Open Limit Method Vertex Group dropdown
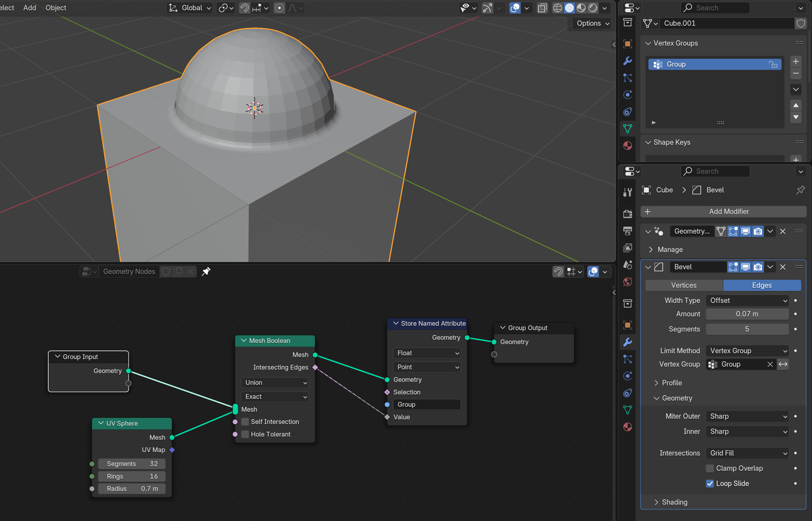812x521 pixels. click(747, 351)
